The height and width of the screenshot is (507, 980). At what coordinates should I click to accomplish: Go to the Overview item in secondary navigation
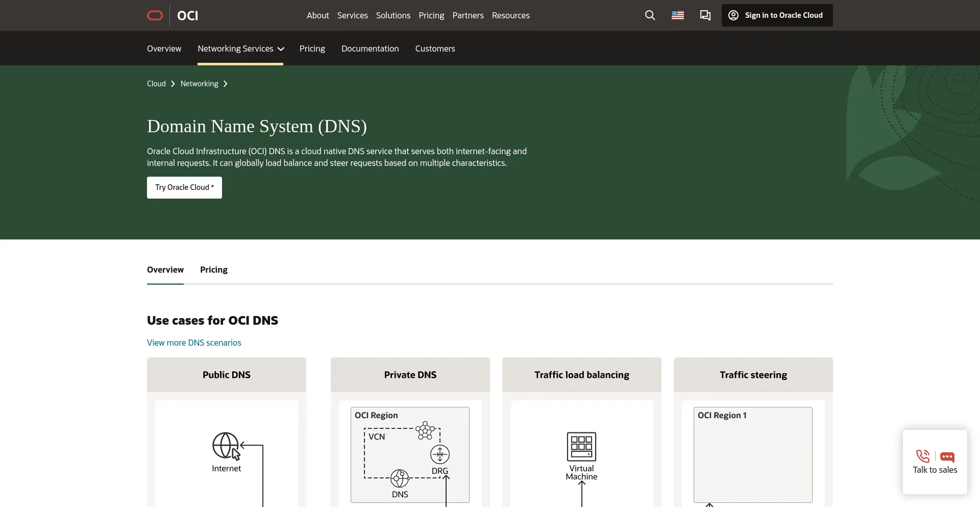coord(164,49)
